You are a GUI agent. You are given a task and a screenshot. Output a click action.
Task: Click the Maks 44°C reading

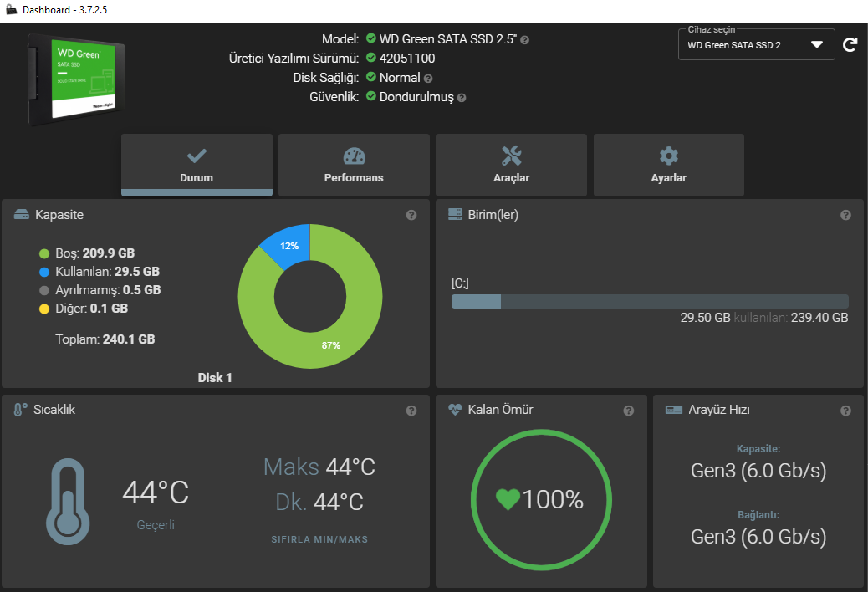coord(319,467)
